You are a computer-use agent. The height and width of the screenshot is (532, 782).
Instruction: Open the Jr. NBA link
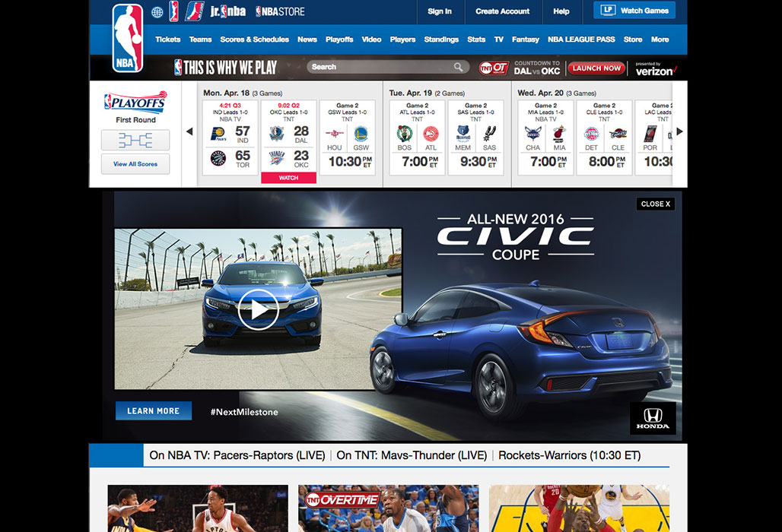tap(228, 11)
